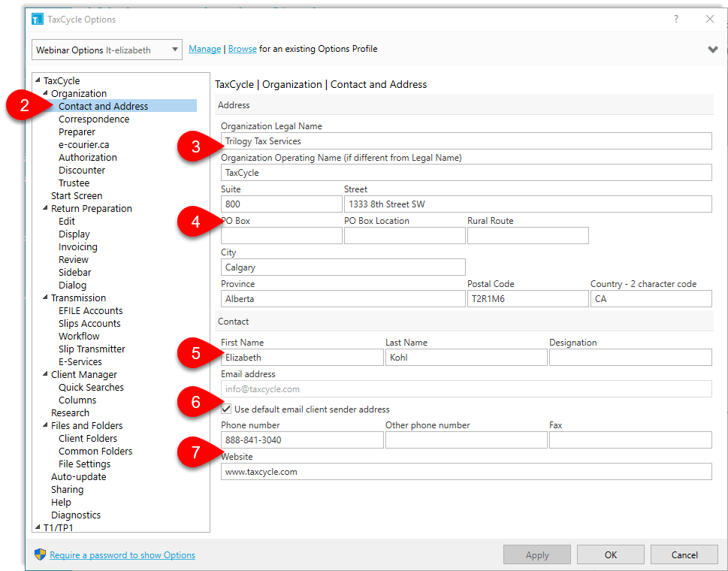Viewport: 728px width, 571px height.
Task: Open the Research options page
Action: (70, 412)
